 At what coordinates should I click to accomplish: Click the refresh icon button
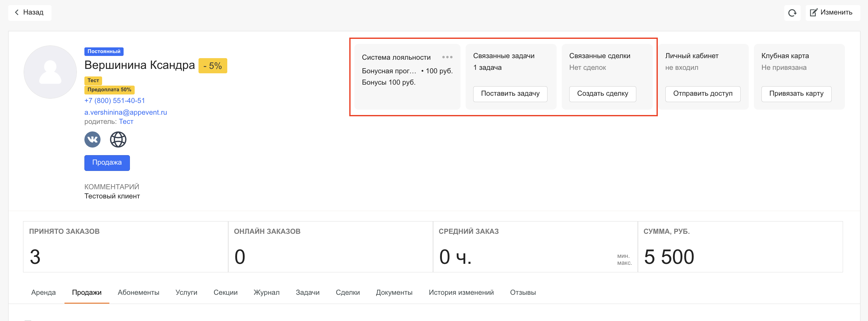tap(792, 13)
